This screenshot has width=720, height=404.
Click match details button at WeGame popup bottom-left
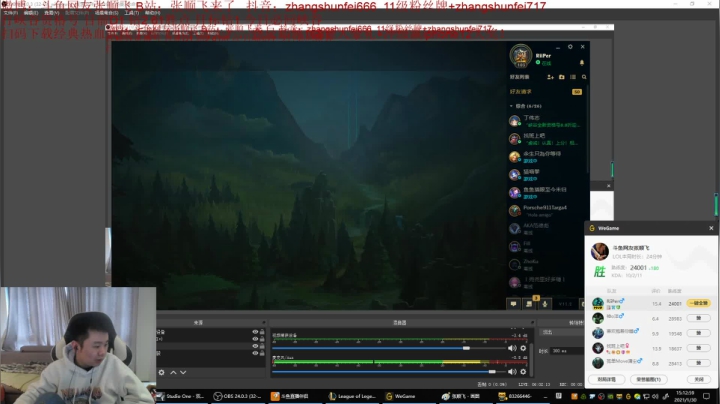pyautogui.click(x=607, y=379)
